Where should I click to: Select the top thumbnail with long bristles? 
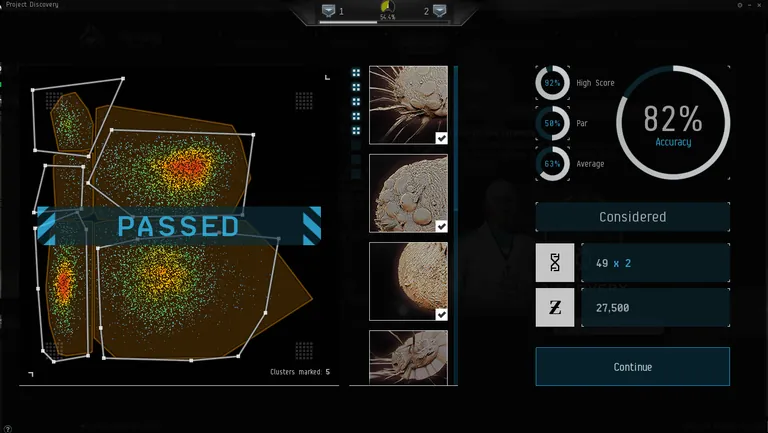tap(408, 105)
